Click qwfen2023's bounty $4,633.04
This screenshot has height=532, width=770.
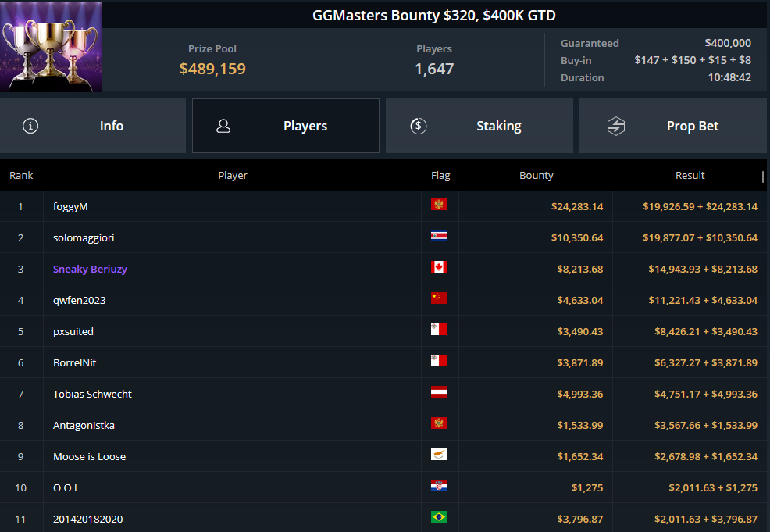(580, 300)
